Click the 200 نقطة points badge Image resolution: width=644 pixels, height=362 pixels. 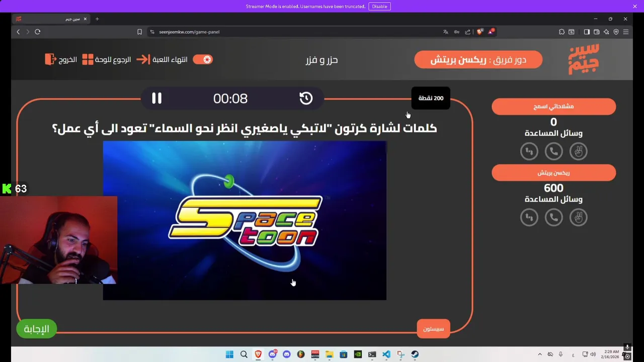point(431,98)
